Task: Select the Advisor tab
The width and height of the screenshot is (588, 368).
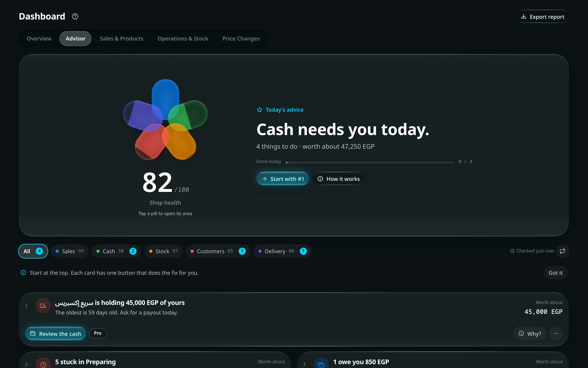Action: 75,38
